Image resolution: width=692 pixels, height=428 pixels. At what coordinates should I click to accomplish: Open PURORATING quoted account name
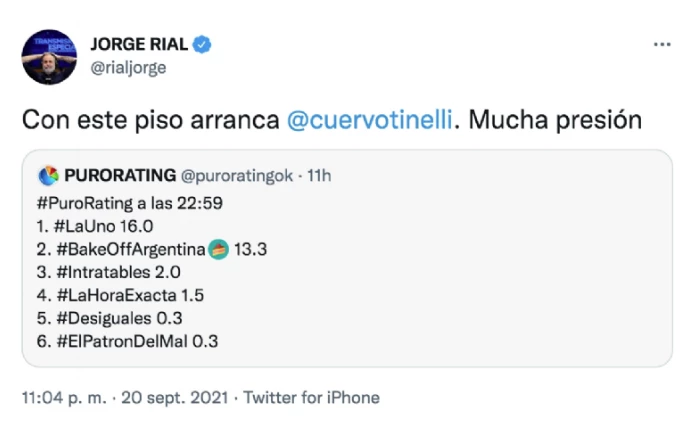click(120, 176)
